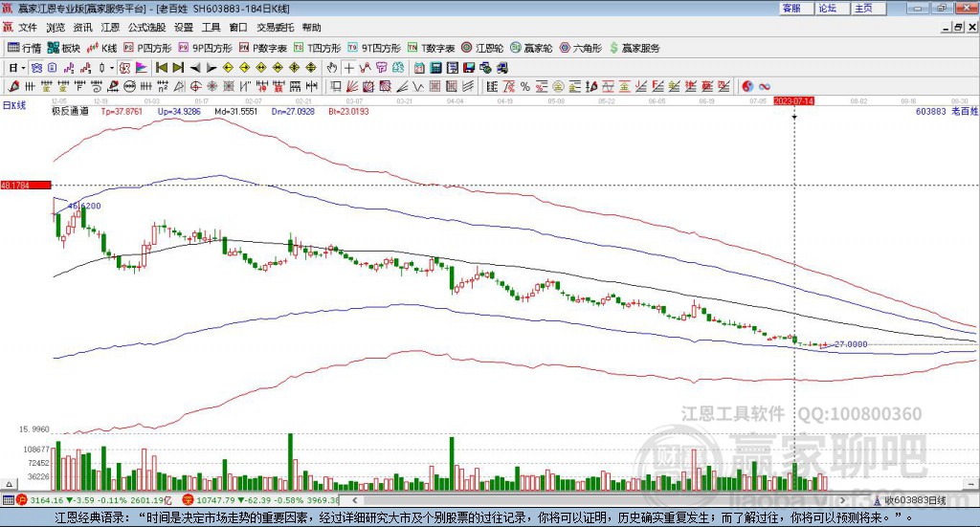The height and width of the screenshot is (527, 980).
Task: Open the 赢家轮 wheel tool
Action: point(531,48)
